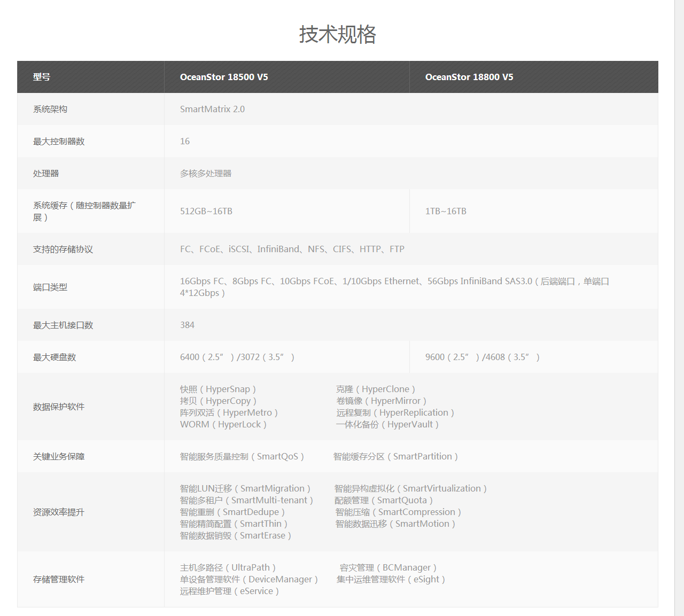Click 拷贝 (HyperCopy) entry
The height and width of the screenshot is (616, 684).
(218, 401)
